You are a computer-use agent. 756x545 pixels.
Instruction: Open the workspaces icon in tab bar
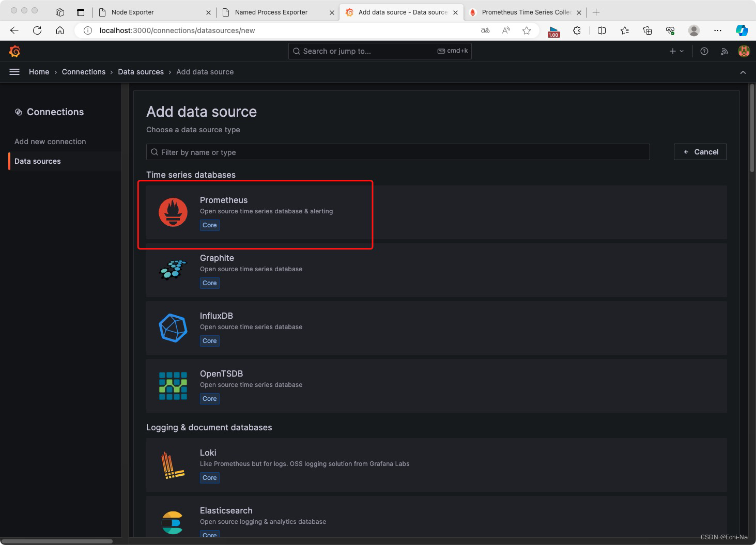click(60, 12)
